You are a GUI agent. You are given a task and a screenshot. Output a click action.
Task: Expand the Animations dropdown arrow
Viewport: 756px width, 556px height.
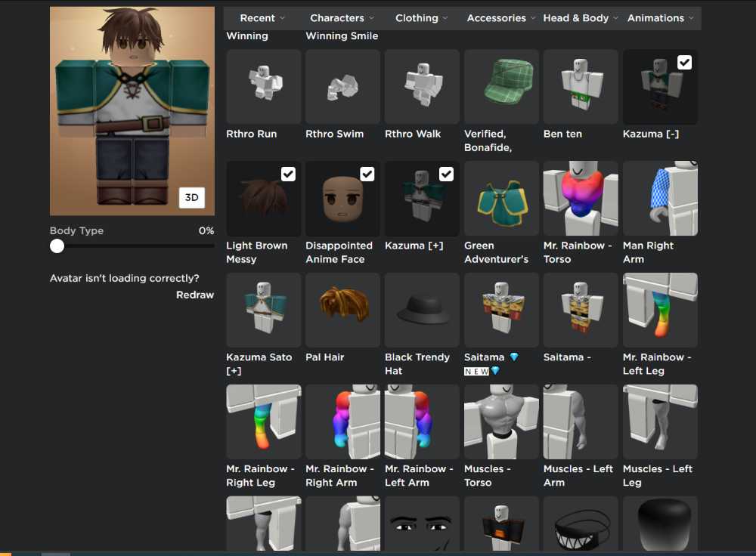(x=692, y=18)
